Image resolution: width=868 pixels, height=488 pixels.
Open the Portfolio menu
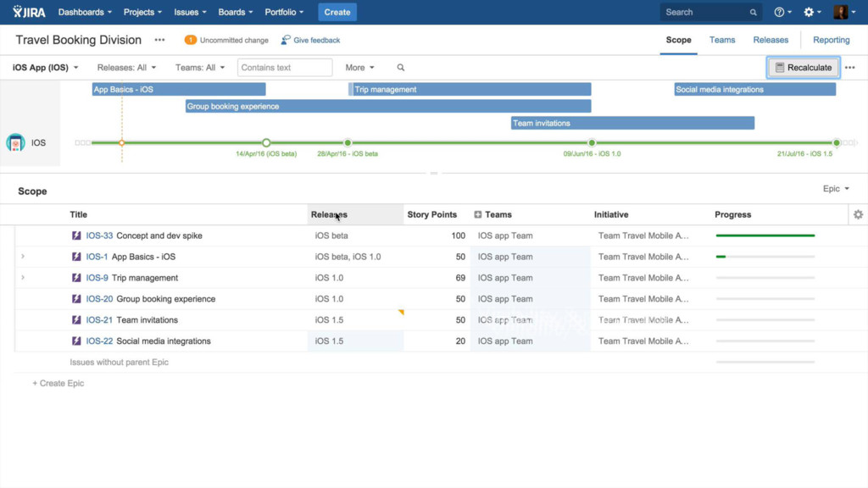point(284,12)
